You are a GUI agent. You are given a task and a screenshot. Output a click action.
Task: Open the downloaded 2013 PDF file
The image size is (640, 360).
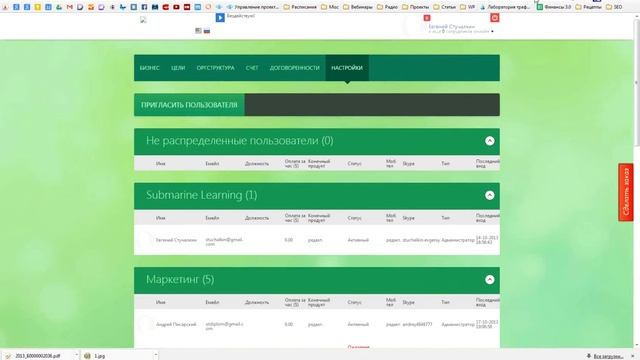click(38, 356)
